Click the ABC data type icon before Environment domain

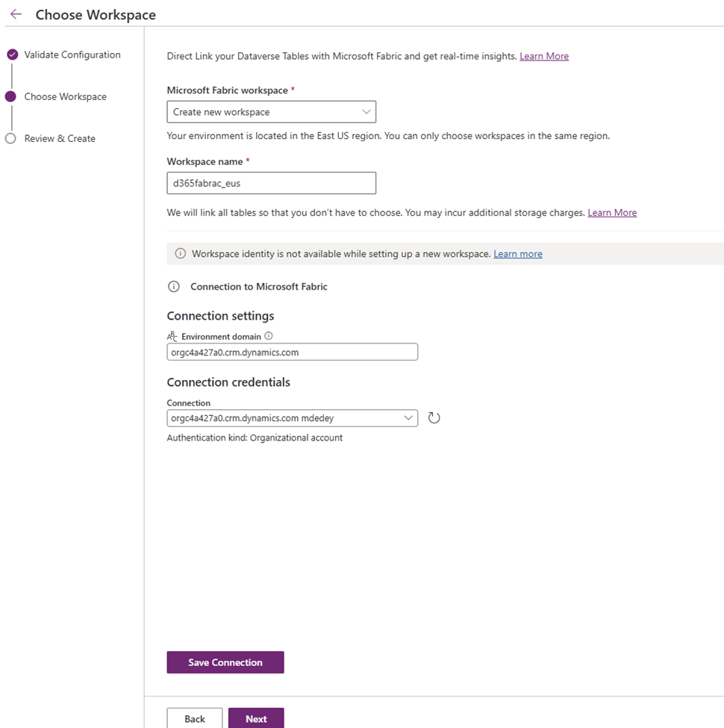tap(172, 336)
